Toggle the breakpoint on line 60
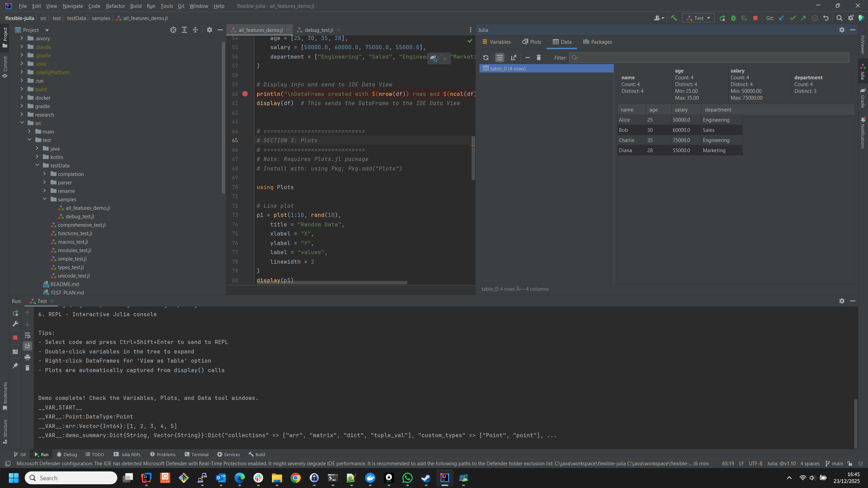The image size is (868, 488). click(x=245, y=94)
